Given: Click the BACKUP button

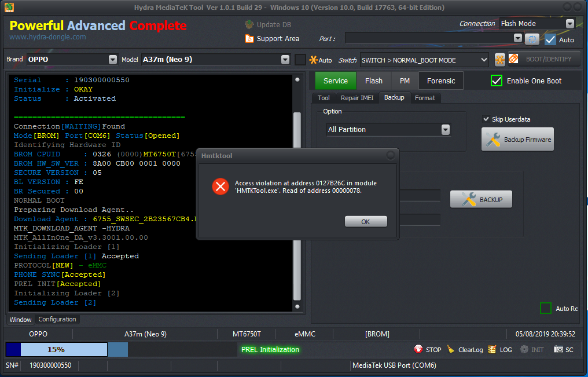Looking at the screenshot, I should pyautogui.click(x=481, y=200).
